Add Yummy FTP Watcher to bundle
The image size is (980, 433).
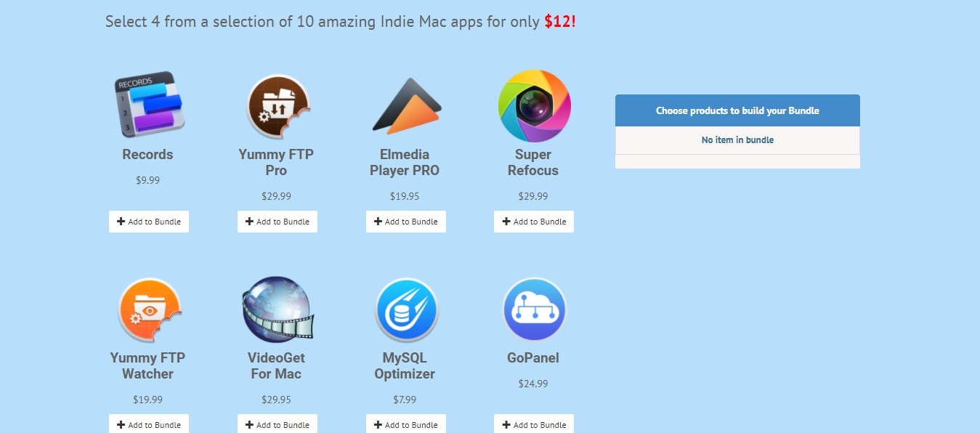[x=149, y=424]
